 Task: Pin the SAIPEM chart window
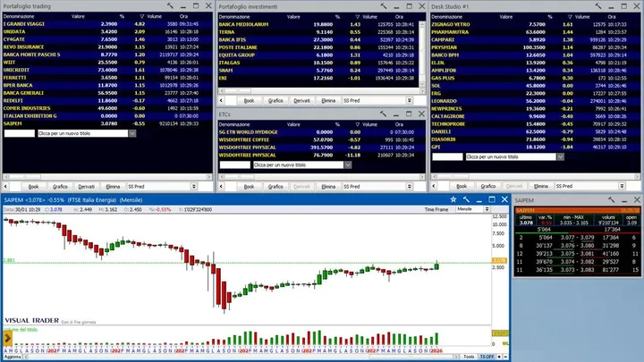[466, 199]
